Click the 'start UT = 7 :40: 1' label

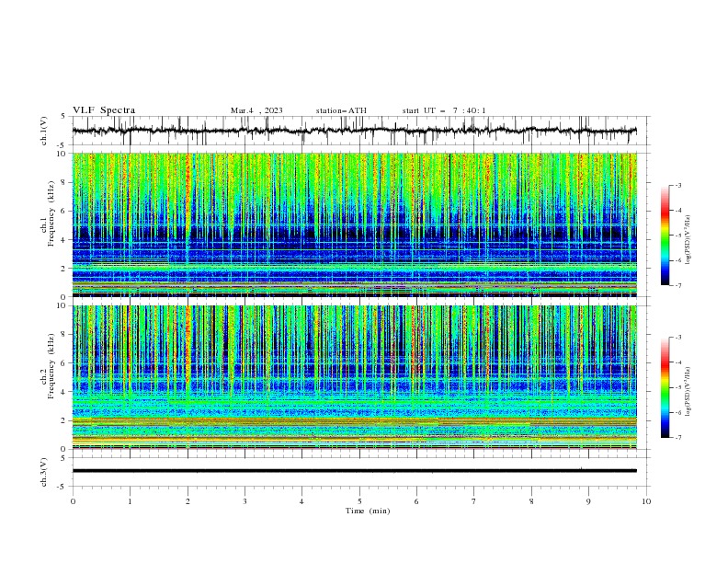[x=444, y=110]
